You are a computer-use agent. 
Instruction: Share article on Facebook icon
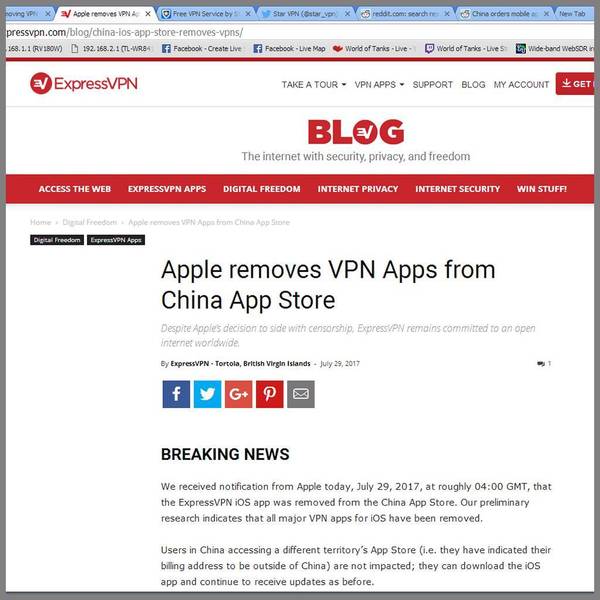tap(176, 394)
